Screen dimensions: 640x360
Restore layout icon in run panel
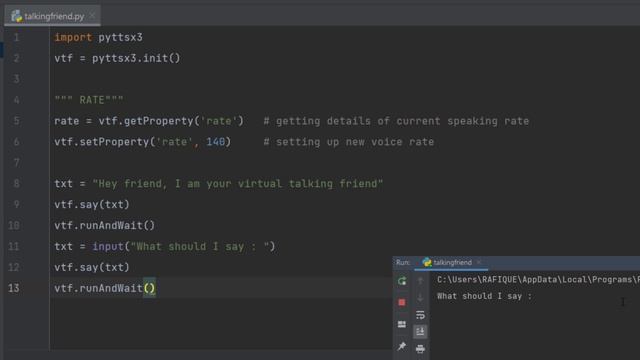pos(402,324)
